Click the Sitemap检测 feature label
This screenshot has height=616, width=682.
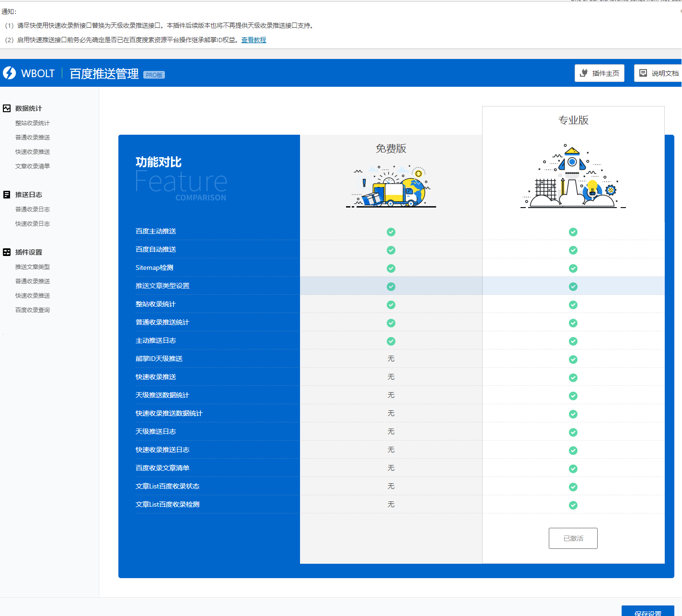(154, 267)
